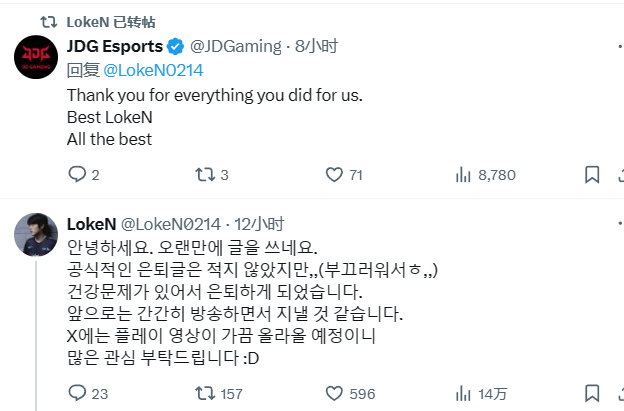Click LokeN display name in second tweet

click(x=90, y=223)
